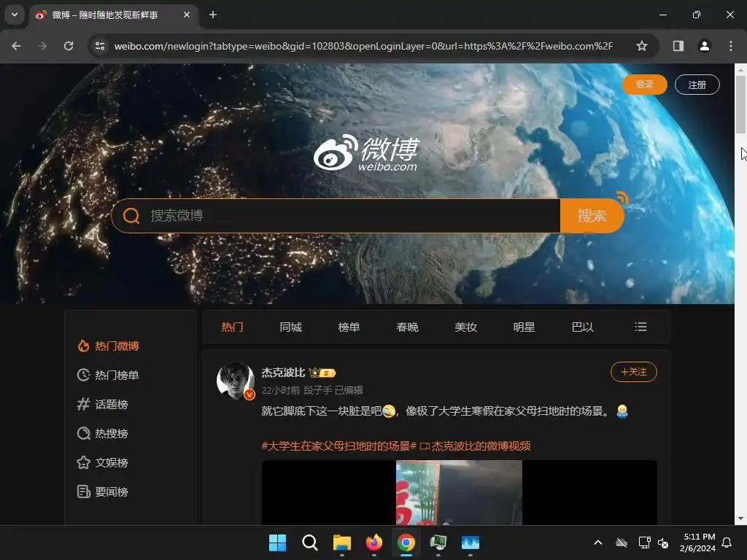Open the 杰克波比 username link
This screenshot has width=747, height=560.
click(283, 373)
